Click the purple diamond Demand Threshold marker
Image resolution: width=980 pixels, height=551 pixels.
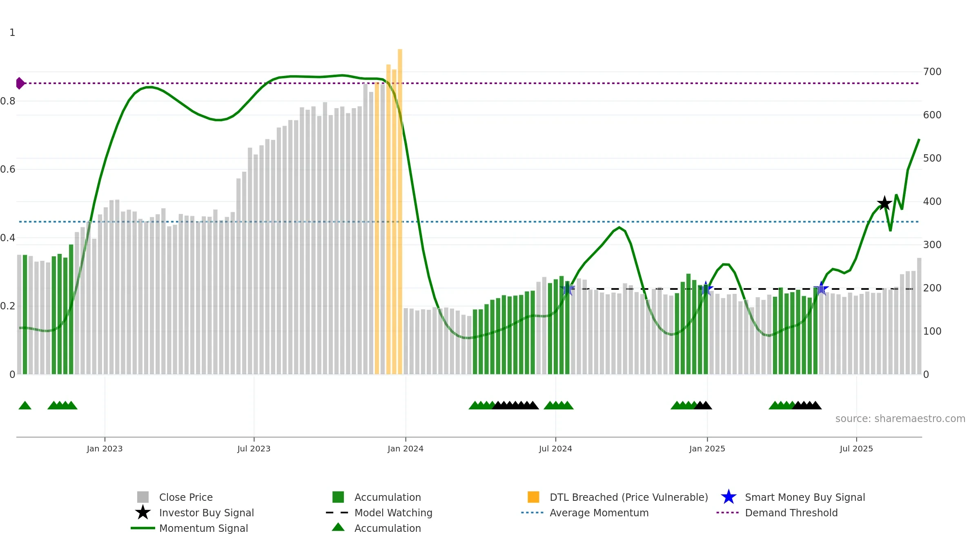pos(20,83)
